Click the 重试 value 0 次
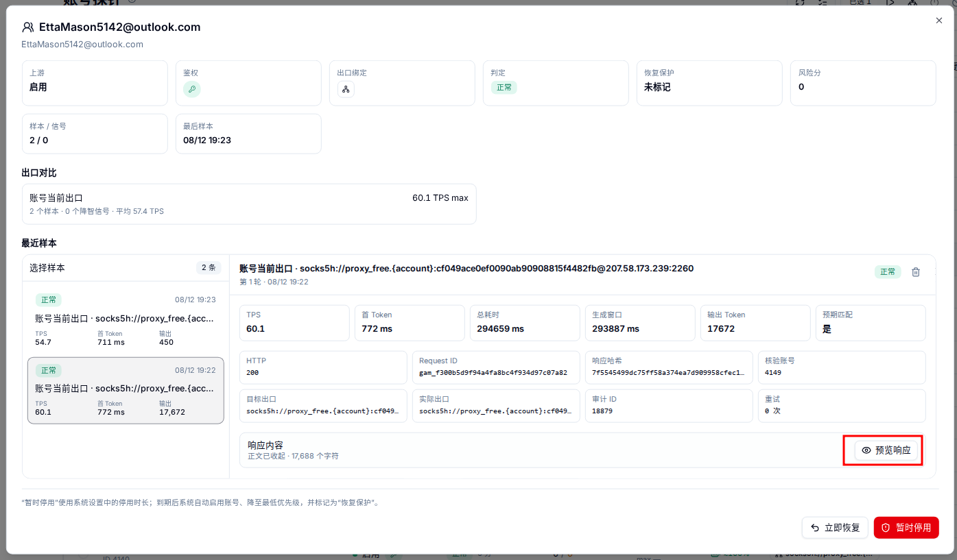957x560 pixels. pos(772,411)
